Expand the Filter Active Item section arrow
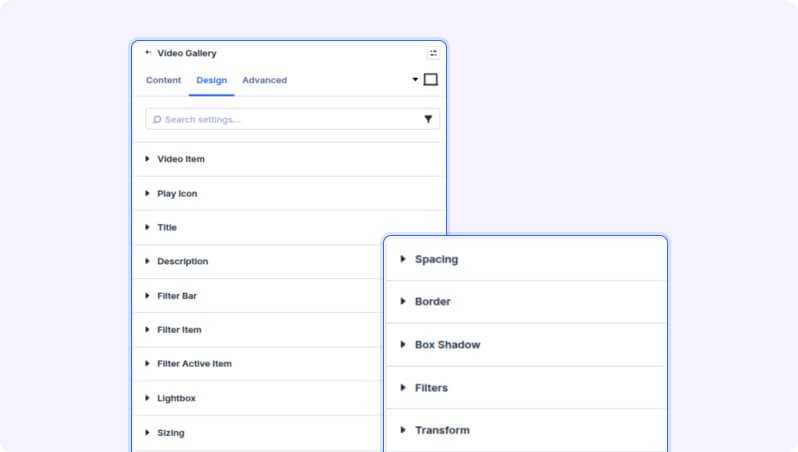798x452 pixels. click(x=147, y=363)
